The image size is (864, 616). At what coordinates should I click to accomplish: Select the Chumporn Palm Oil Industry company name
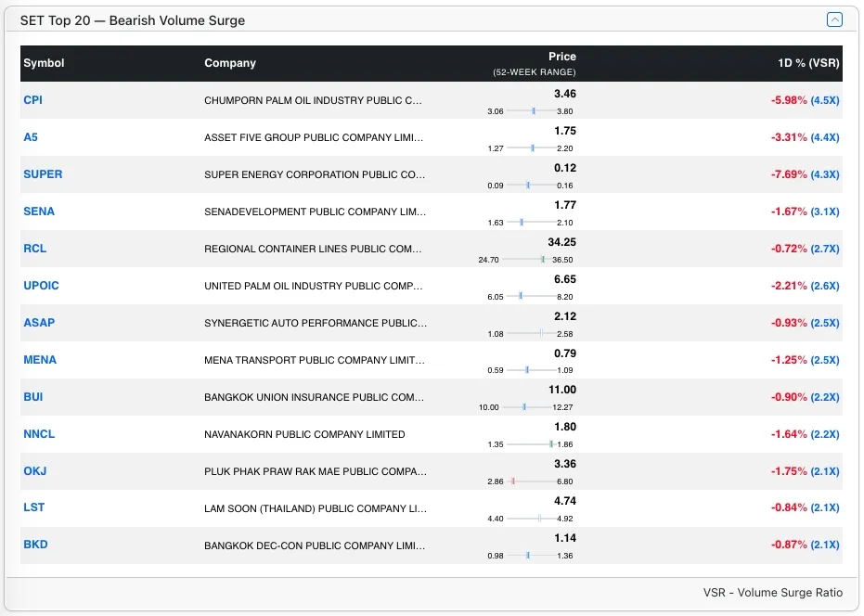[313, 100]
